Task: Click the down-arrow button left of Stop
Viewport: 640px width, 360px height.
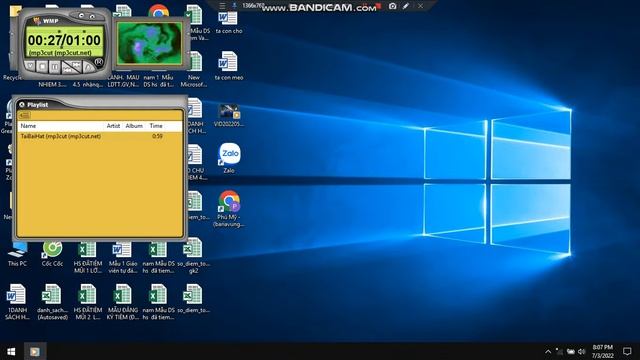Action: 30,66
